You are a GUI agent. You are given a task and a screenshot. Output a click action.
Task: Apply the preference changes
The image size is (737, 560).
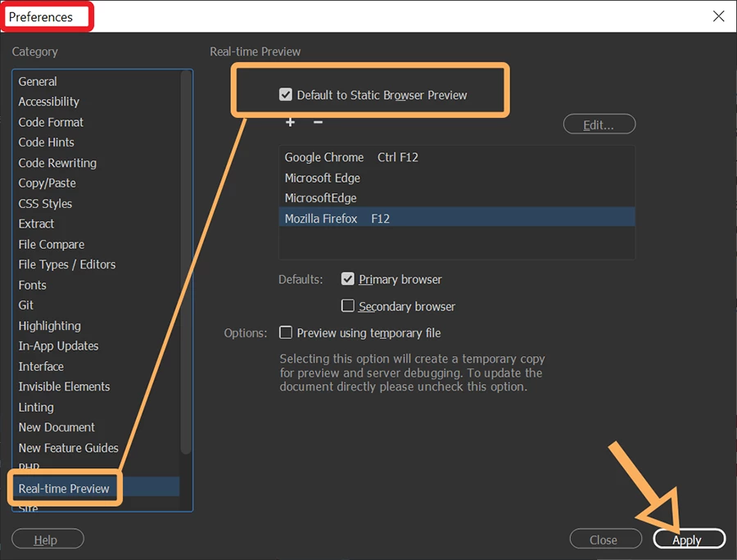click(689, 540)
